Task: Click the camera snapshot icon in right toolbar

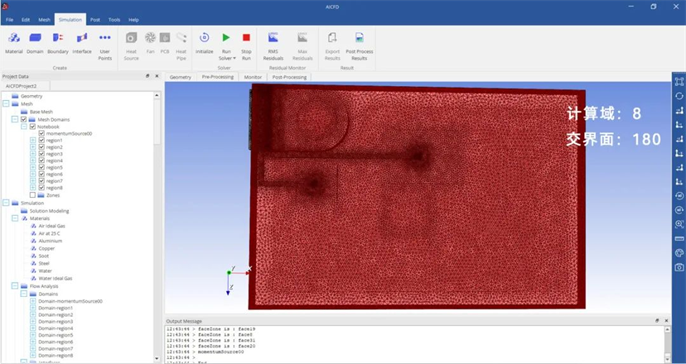Action: 679,267
